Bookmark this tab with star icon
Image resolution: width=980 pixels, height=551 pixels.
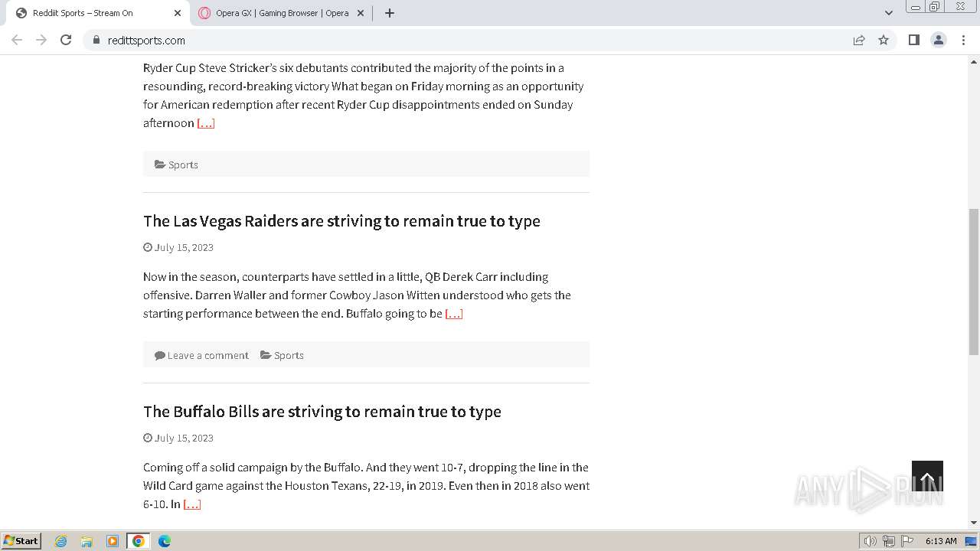coord(884,40)
